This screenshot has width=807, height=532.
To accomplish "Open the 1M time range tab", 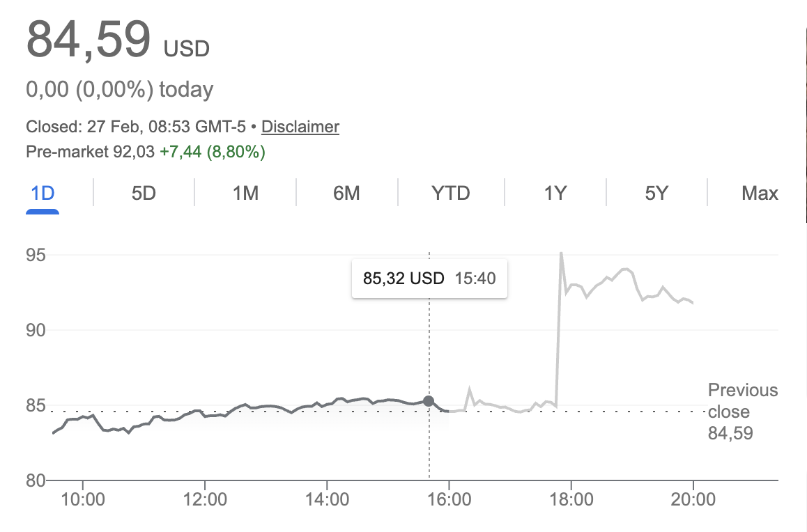I will tap(245, 193).
